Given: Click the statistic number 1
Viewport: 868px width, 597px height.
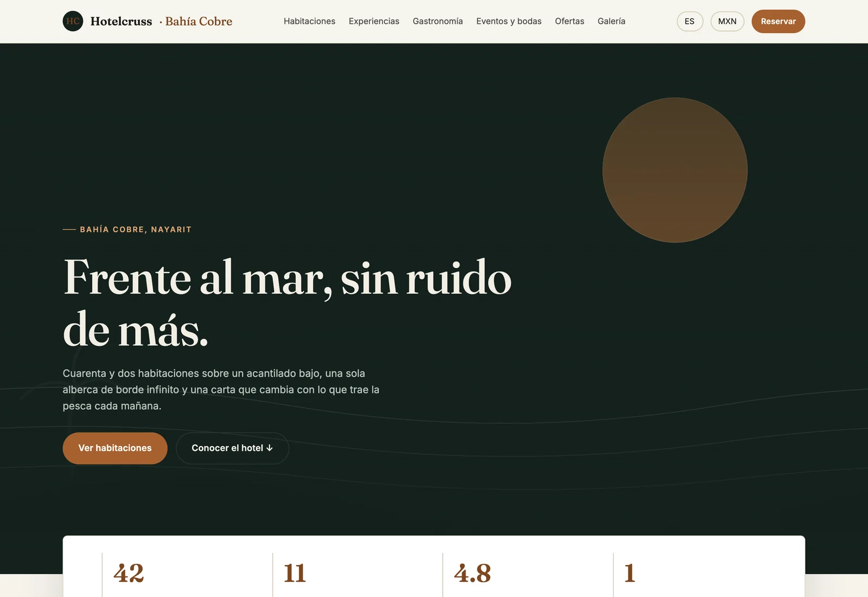Looking at the screenshot, I should (x=629, y=573).
